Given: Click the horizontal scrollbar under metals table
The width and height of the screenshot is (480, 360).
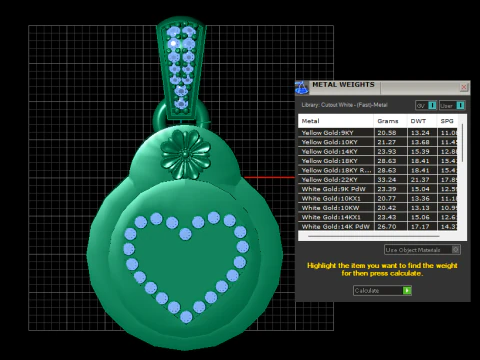Looking at the screenshot, I should pos(373,236).
